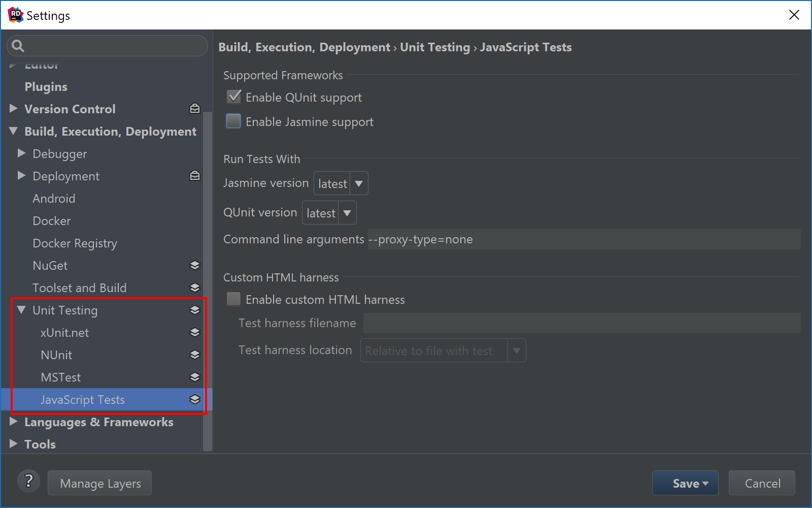Image resolution: width=812 pixels, height=508 pixels.
Task: Click the Command line arguments field
Action: pyautogui.click(x=584, y=239)
